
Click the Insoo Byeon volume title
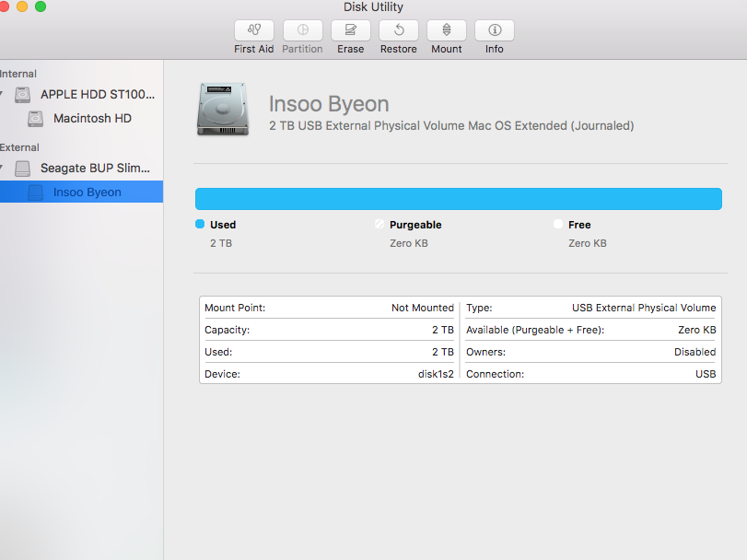tap(329, 104)
